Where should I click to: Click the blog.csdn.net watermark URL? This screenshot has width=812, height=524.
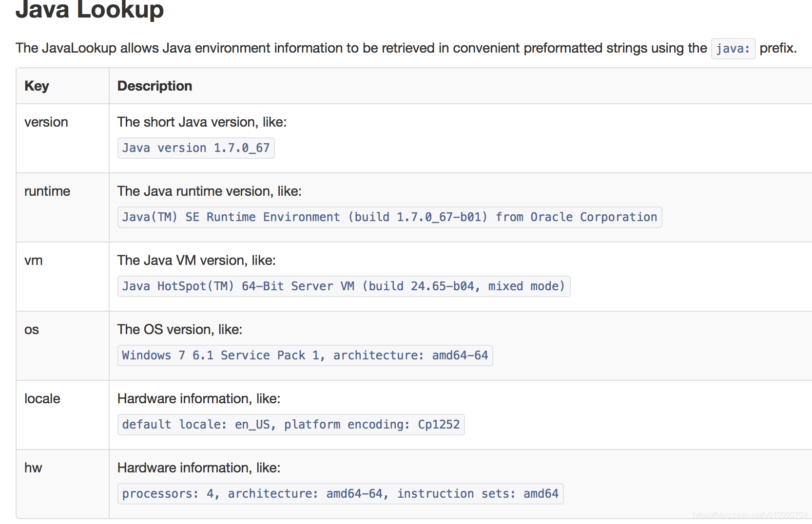point(750,515)
